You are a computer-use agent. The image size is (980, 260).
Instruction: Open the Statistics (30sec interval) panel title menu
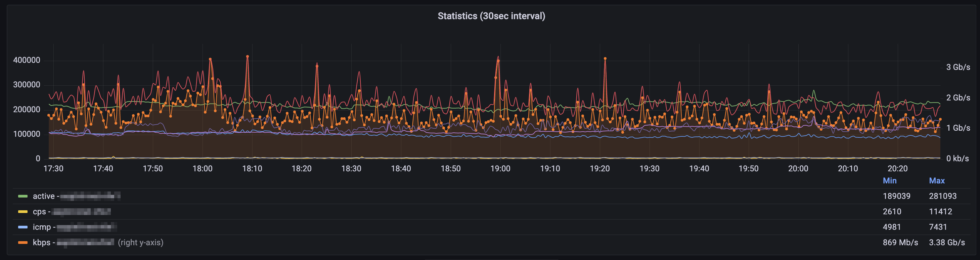tap(491, 16)
